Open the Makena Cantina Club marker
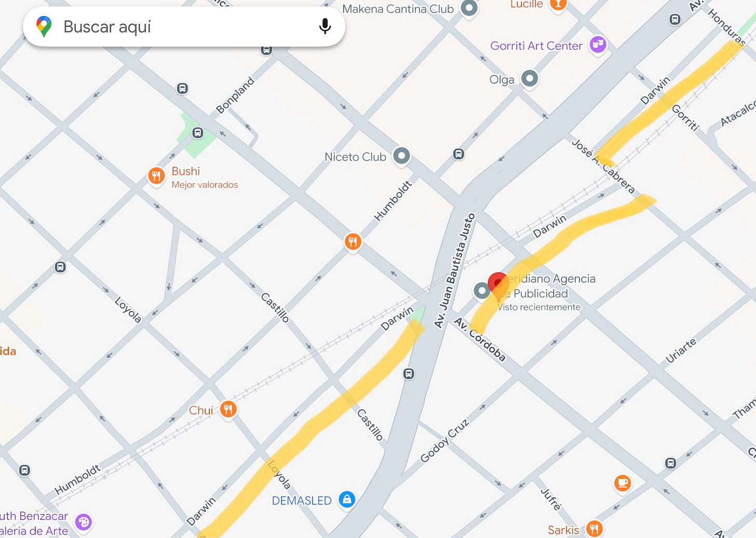Screen dimensions: 756x538 tap(469, 8)
